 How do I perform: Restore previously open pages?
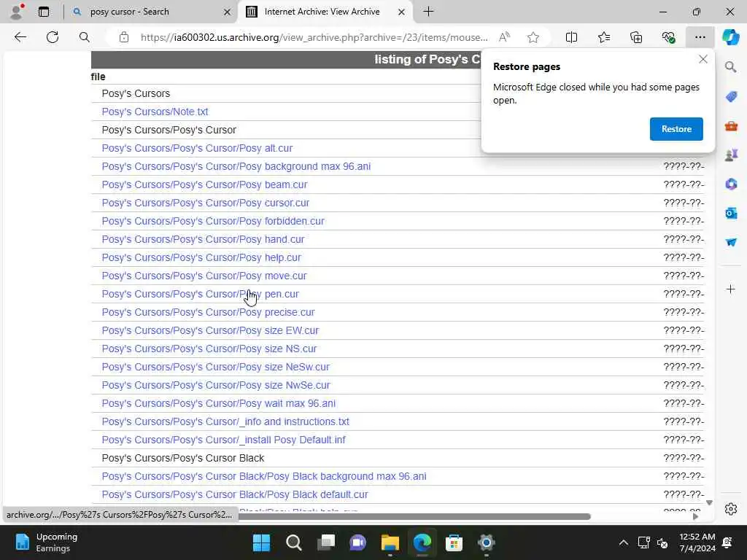pyautogui.click(x=676, y=129)
